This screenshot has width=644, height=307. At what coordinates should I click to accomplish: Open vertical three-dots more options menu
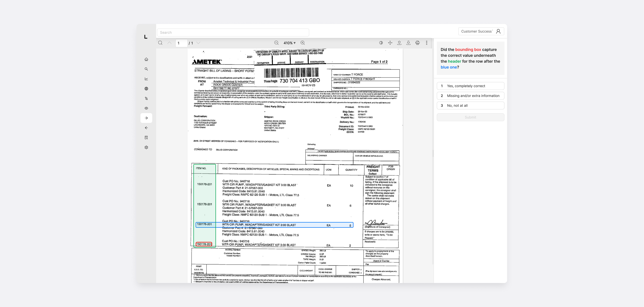427,43
